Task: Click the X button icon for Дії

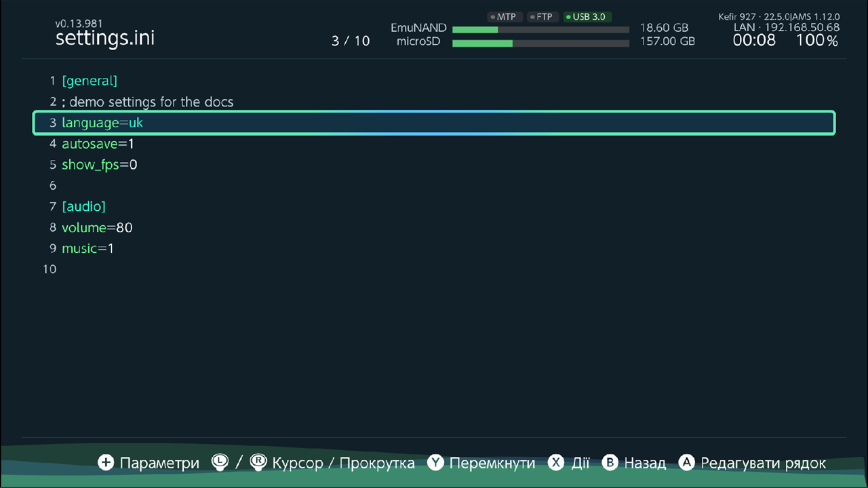Action: 556,463
